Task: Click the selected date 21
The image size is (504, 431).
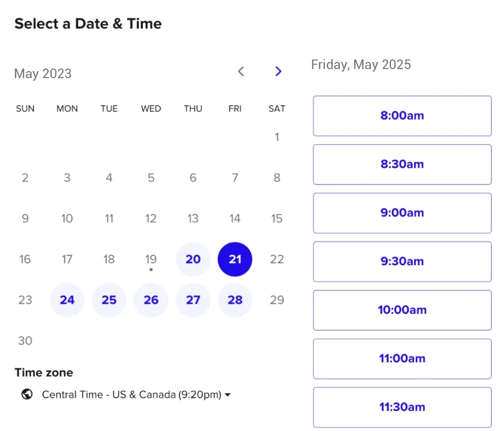Action: click(235, 259)
